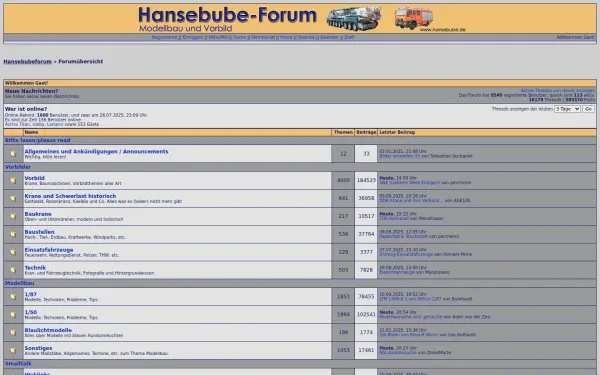This screenshot has height=375, width=600.
Task: Click the folder icon beside Technik
Action: tap(13, 270)
